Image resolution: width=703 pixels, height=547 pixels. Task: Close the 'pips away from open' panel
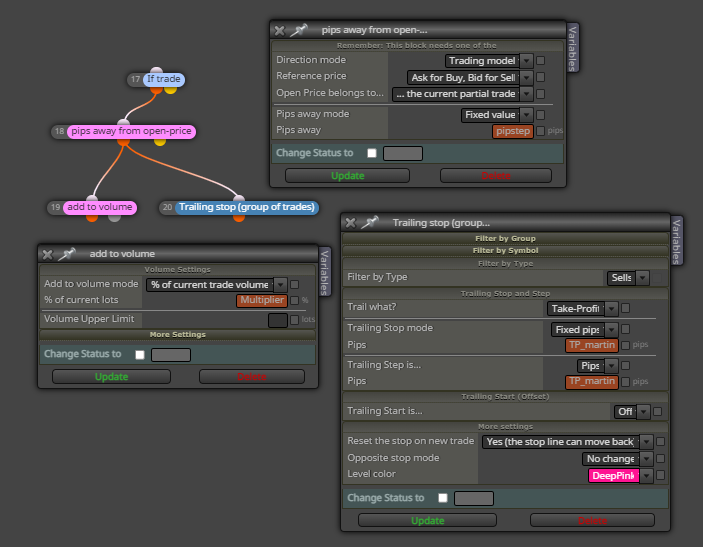click(279, 30)
